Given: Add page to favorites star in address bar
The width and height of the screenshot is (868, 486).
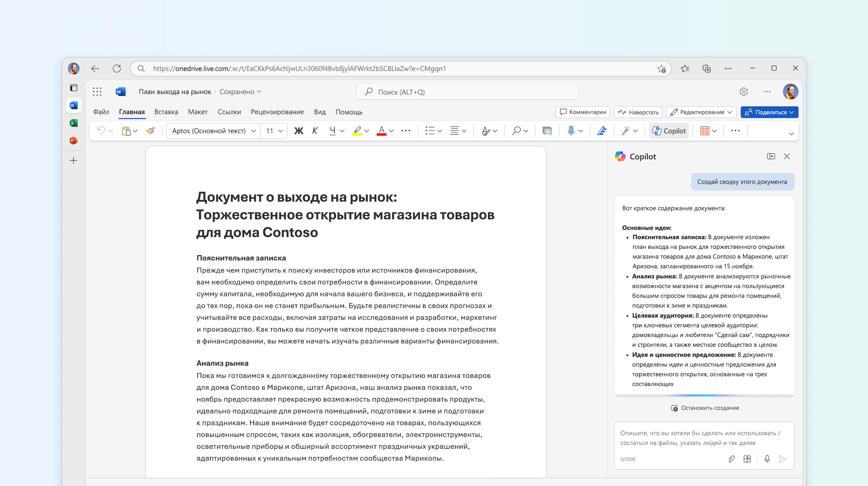Looking at the screenshot, I should 661,69.
